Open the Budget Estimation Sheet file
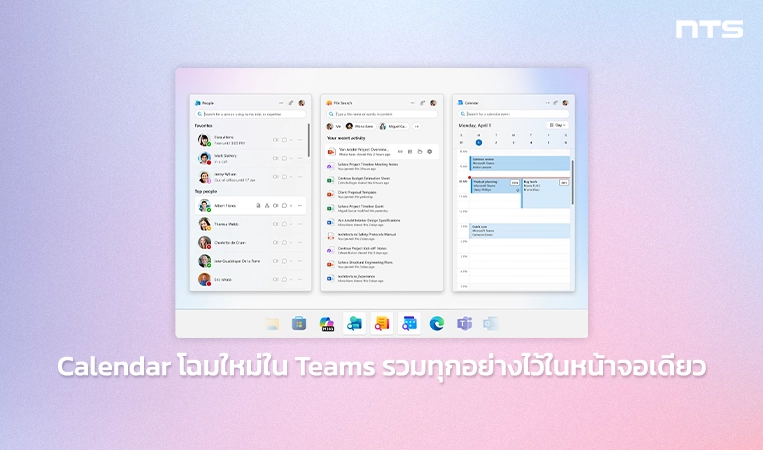The height and width of the screenshot is (450, 763). tap(382, 180)
